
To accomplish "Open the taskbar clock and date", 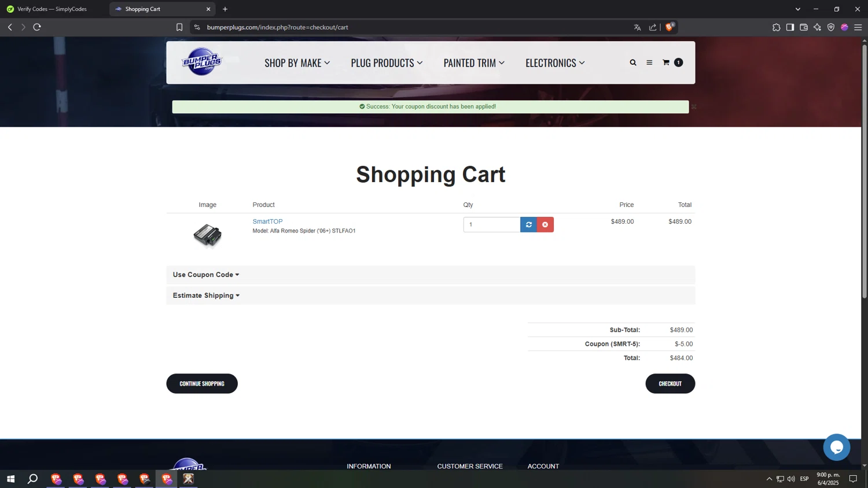I will pyautogui.click(x=828, y=479).
